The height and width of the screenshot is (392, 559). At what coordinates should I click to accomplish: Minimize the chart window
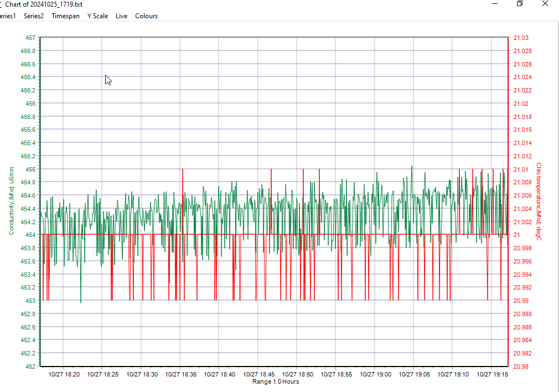tap(495, 4)
